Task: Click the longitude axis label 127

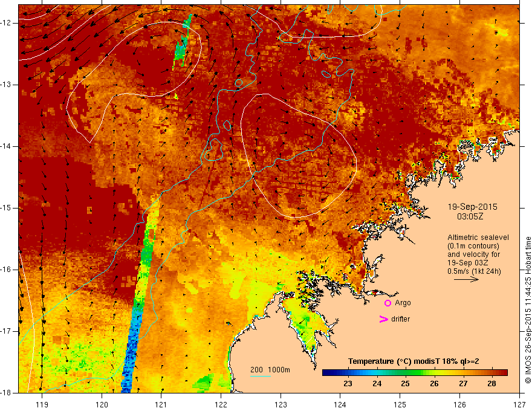Action: (519, 404)
